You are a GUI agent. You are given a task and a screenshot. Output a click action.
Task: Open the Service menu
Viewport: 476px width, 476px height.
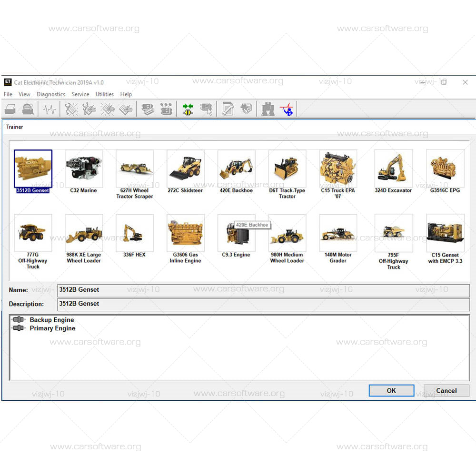[x=80, y=94]
